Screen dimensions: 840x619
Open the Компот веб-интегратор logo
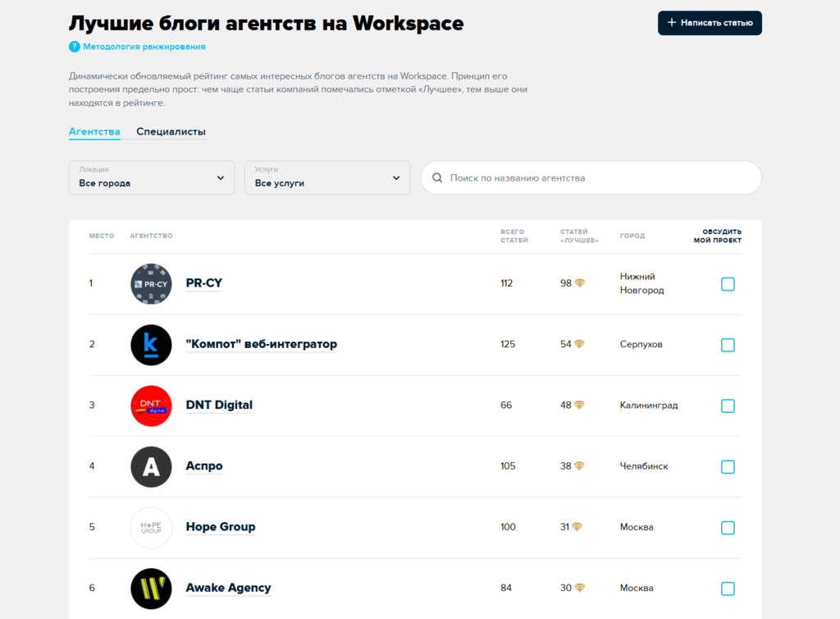click(151, 345)
